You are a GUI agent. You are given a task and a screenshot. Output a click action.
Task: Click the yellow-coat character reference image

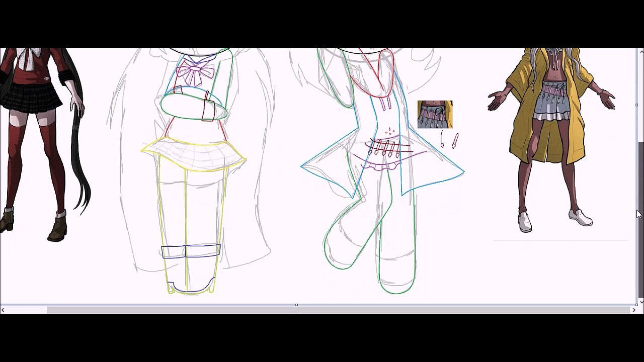(x=551, y=140)
